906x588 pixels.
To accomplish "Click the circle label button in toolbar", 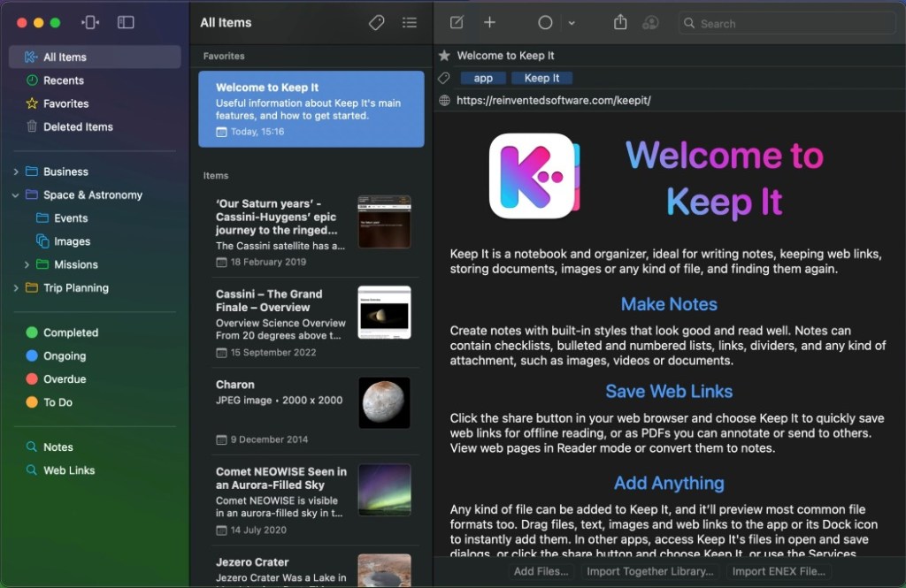I will click(x=546, y=22).
